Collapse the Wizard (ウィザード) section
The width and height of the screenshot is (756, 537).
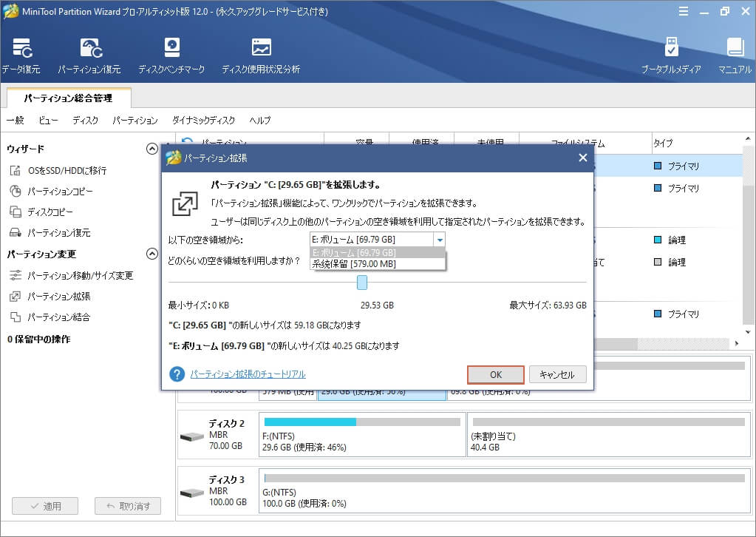(152, 149)
